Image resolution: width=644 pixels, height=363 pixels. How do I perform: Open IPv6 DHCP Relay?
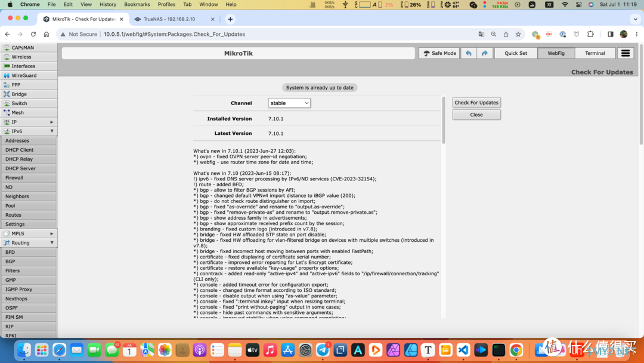click(29, 159)
